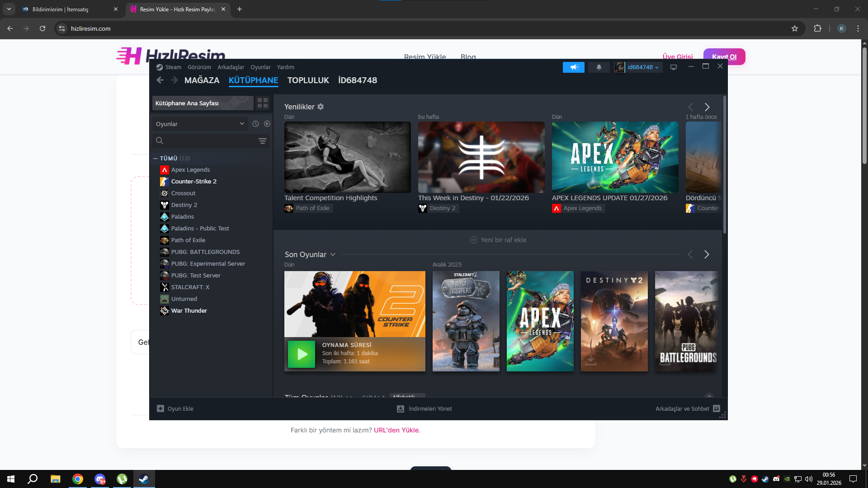This screenshot has width=868, height=488.
Task: Show only ready-to-play games icon
Action: click(x=267, y=124)
